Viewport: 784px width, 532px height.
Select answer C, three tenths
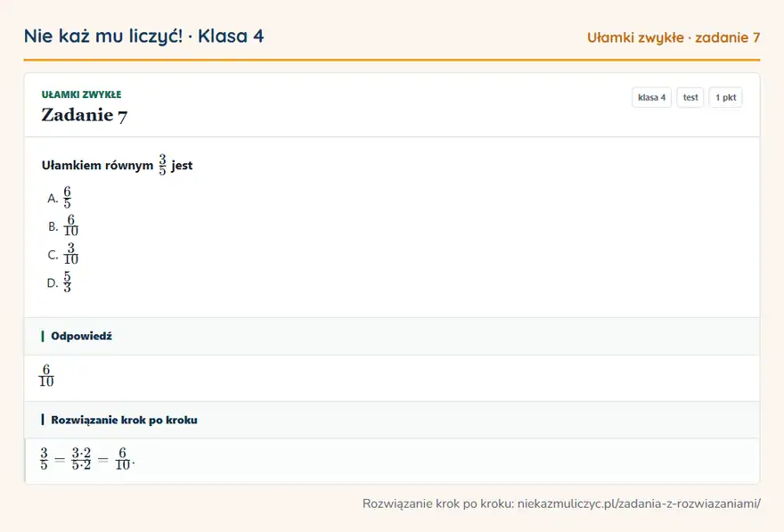coord(63,254)
